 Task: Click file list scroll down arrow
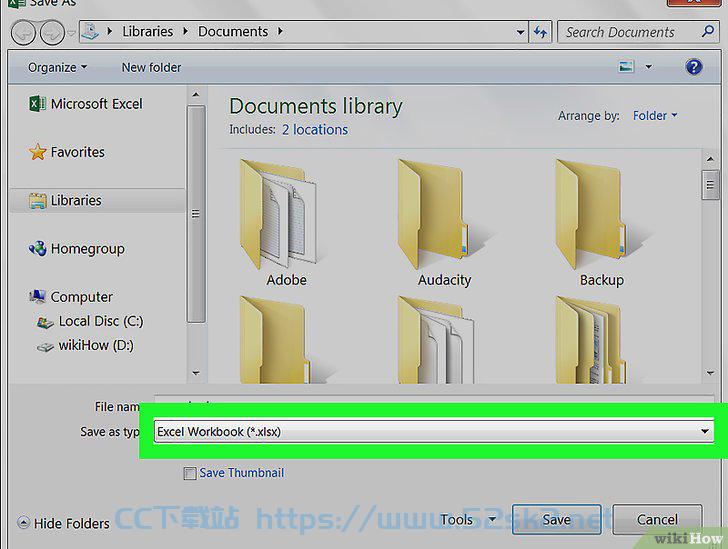pyautogui.click(x=710, y=373)
